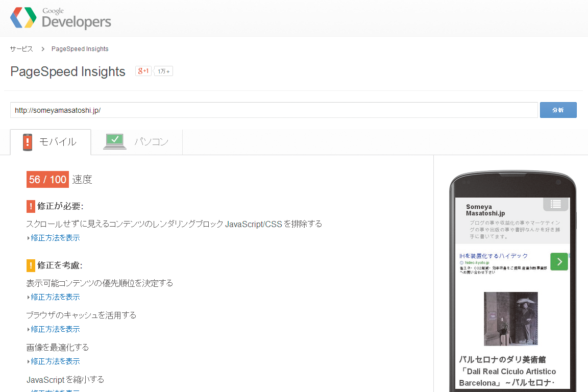This screenshot has height=392, width=588.
Task: Click the Dali museum photo thumbnail
Action: tap(511, 318)
